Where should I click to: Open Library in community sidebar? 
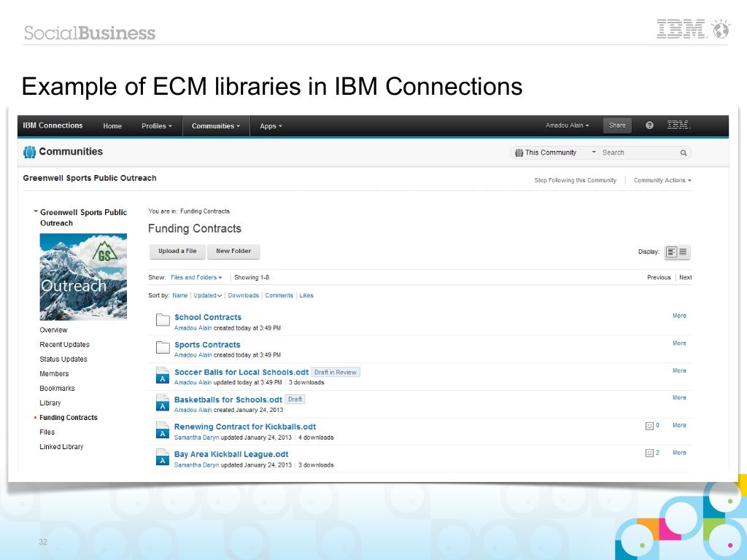(50, 403)
